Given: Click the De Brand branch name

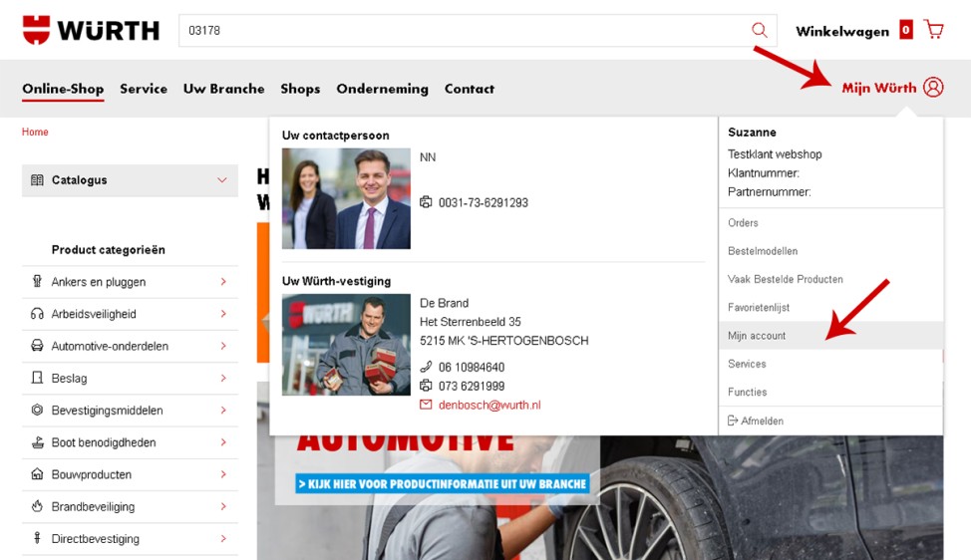Looking at the screenshot, I should [444, 303].
